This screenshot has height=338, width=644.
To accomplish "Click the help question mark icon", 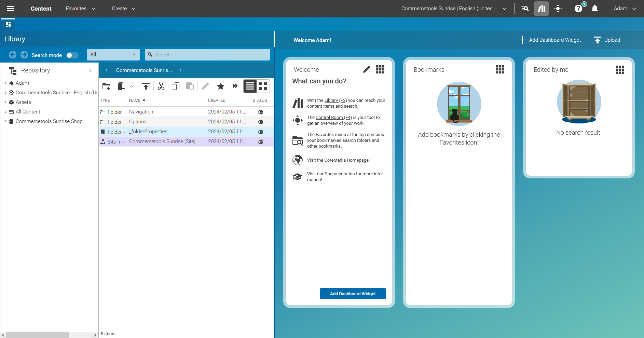I will (x=578, y=9).
